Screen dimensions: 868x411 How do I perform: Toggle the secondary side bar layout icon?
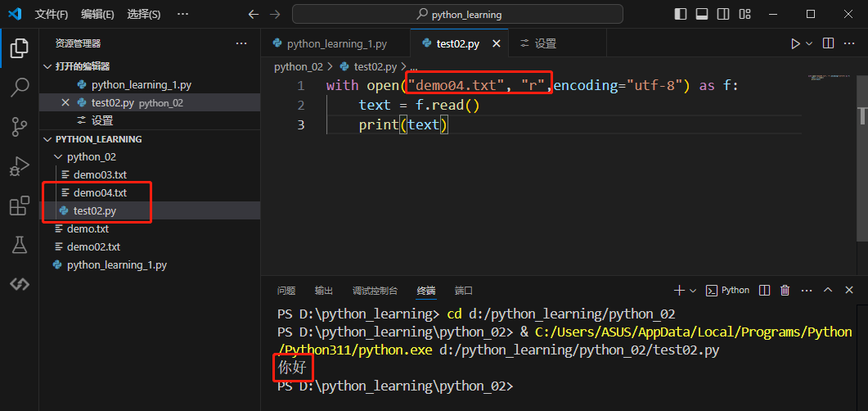723,15
